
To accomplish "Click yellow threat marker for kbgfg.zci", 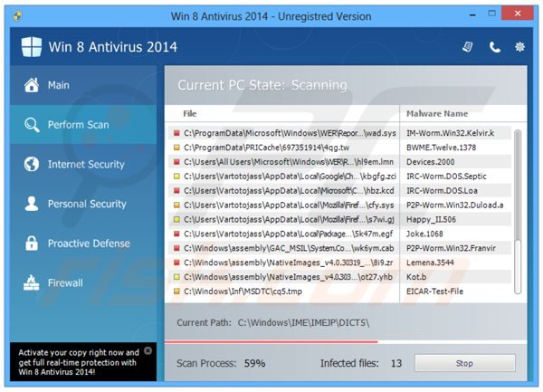I will (176, 177).
